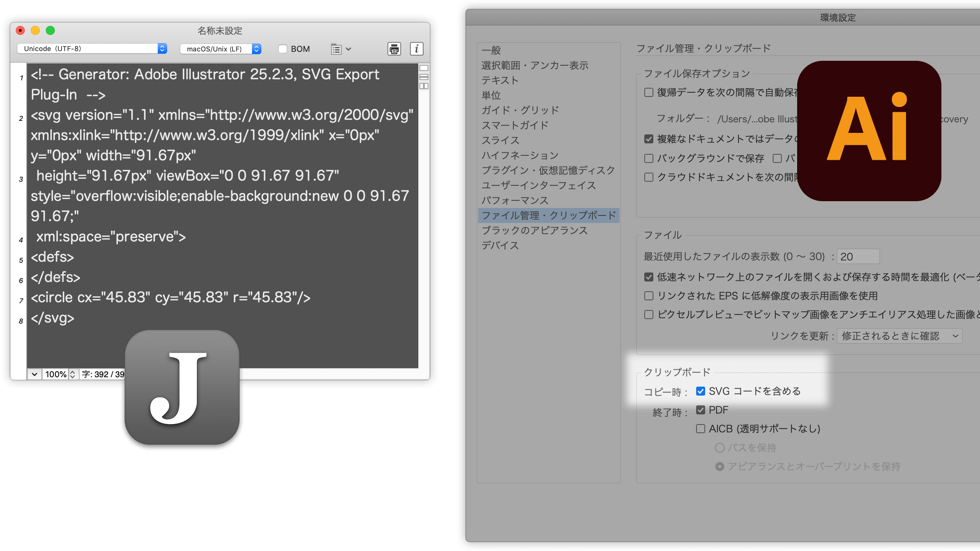Open リンクを更新 dropdown 修正されるときに確認
This screenshot has height=551, width=980.
[x=899, y=336]
